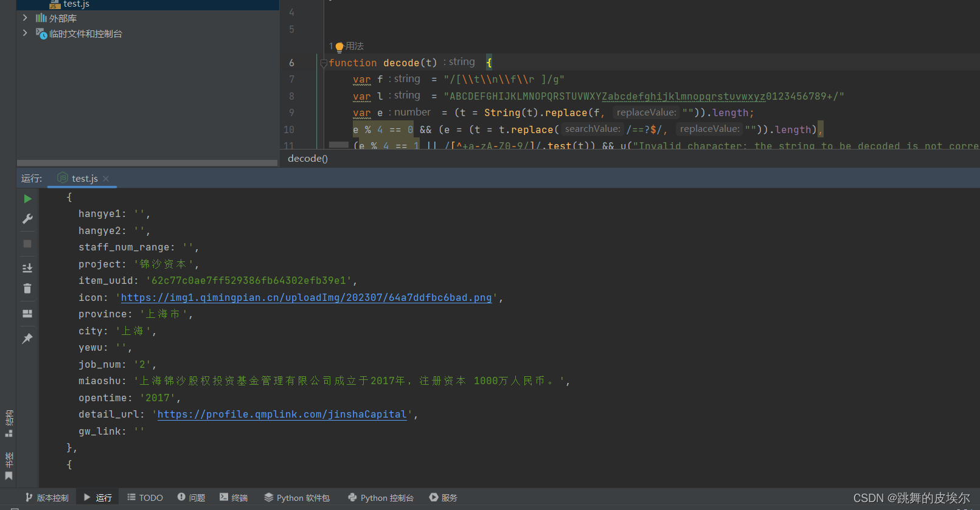Image resolution: width=980 pixels, height=510 pixels.
Task: Click scroll-to-end icon in run panel
Action: 27,268
